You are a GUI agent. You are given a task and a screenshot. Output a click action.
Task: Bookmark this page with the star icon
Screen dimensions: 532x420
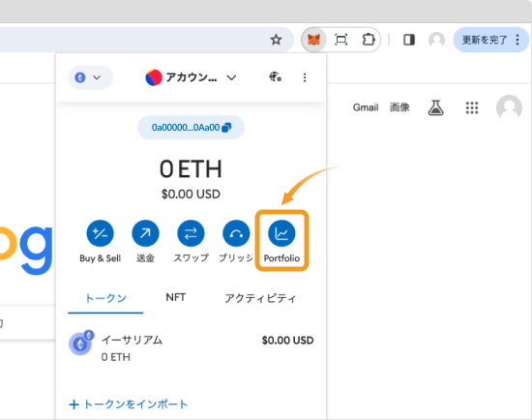click(x=276, y=40)
